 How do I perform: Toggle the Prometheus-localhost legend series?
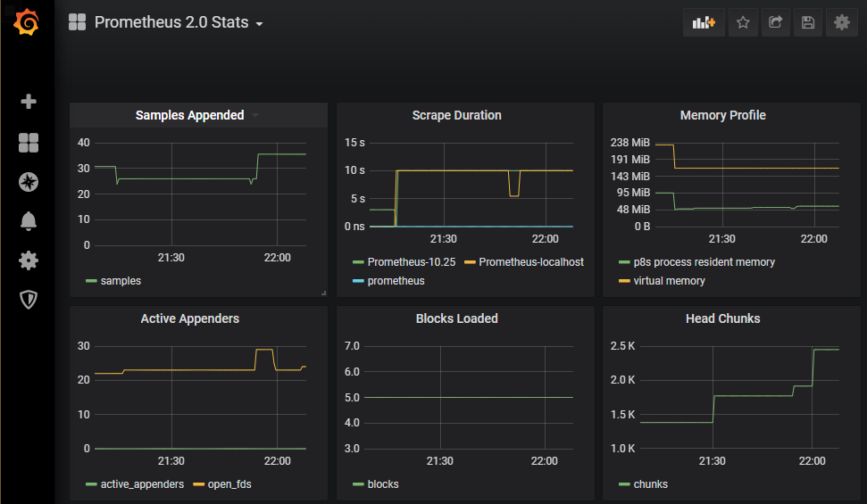coord(531,262)
